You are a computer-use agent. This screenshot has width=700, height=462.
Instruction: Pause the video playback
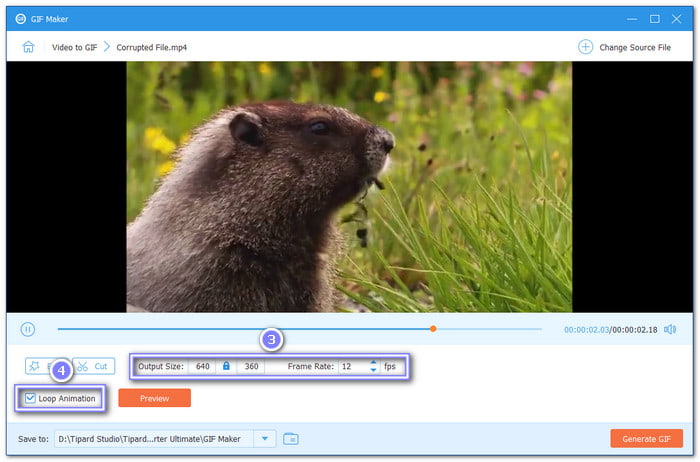28,329
